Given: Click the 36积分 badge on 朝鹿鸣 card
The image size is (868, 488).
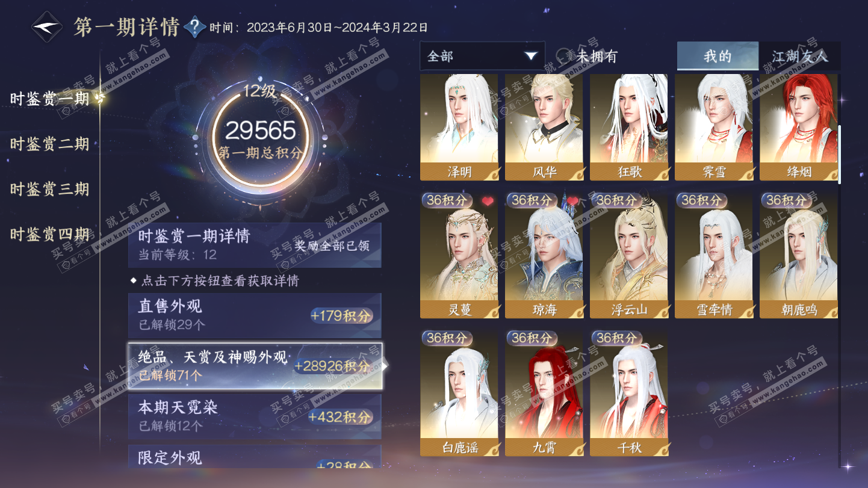Looking at the screenshot, I should [x=787, y=200].
